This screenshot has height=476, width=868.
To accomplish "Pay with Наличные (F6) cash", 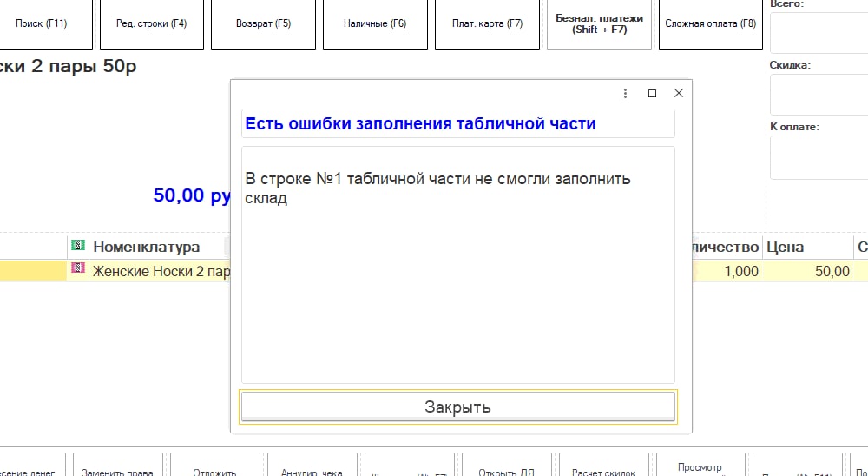I will pyautogui.click(x=375, y=23).
